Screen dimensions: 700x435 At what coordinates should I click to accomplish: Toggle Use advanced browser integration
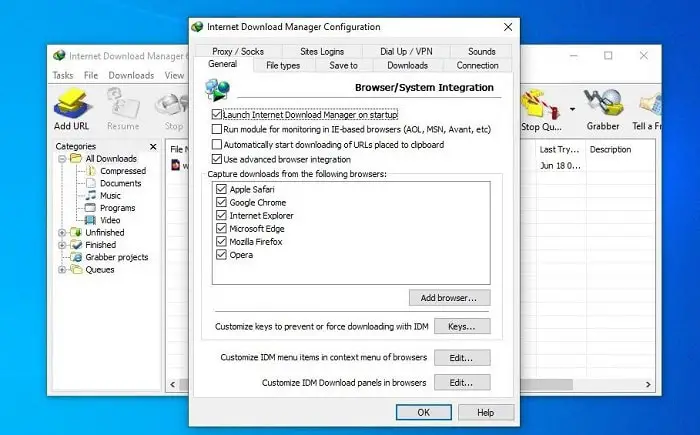pyautogui.click(x=217, y=159)
